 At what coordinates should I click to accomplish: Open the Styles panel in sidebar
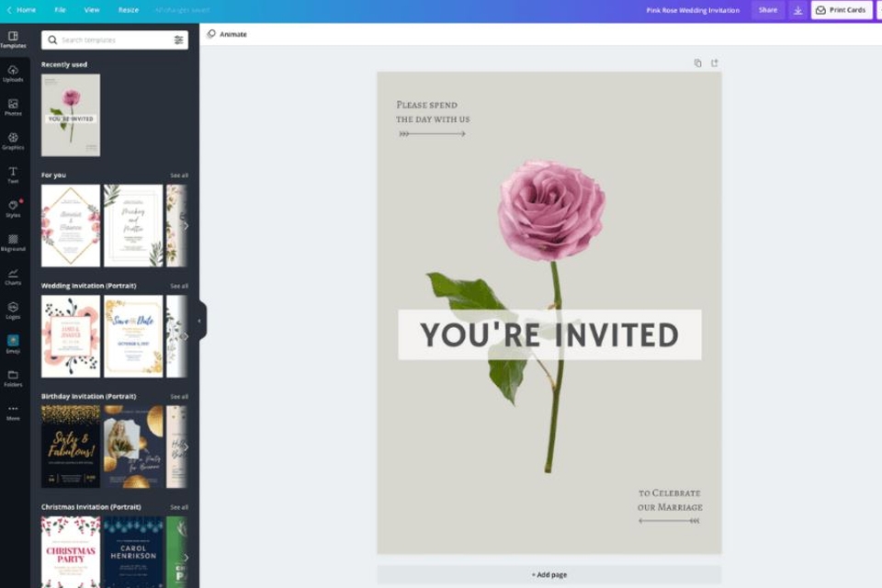13,209
